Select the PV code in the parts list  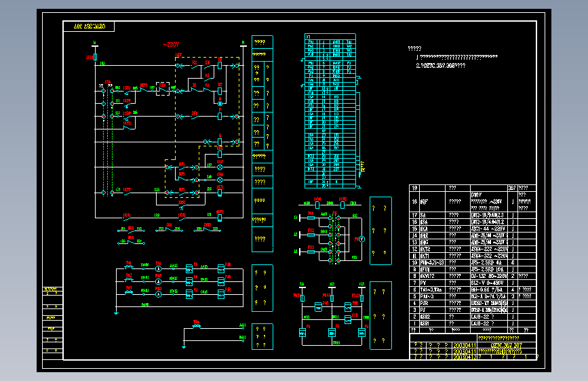(x=423, y=283)
